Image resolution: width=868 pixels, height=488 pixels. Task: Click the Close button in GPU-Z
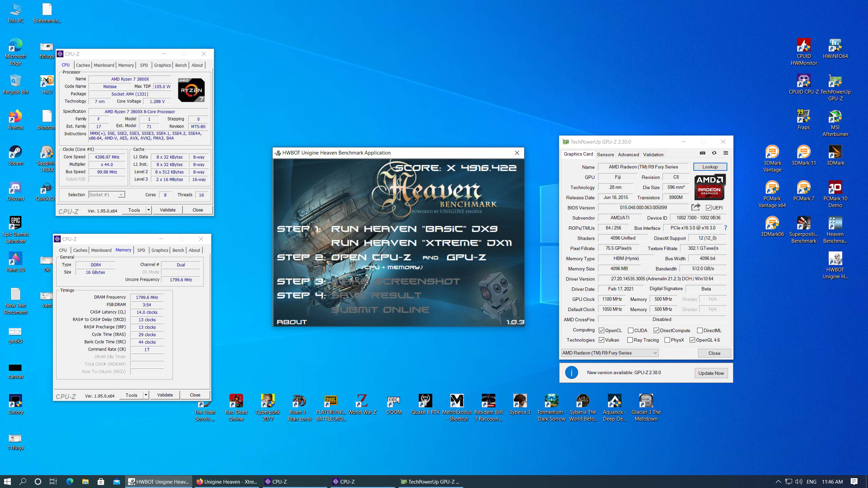714,353
